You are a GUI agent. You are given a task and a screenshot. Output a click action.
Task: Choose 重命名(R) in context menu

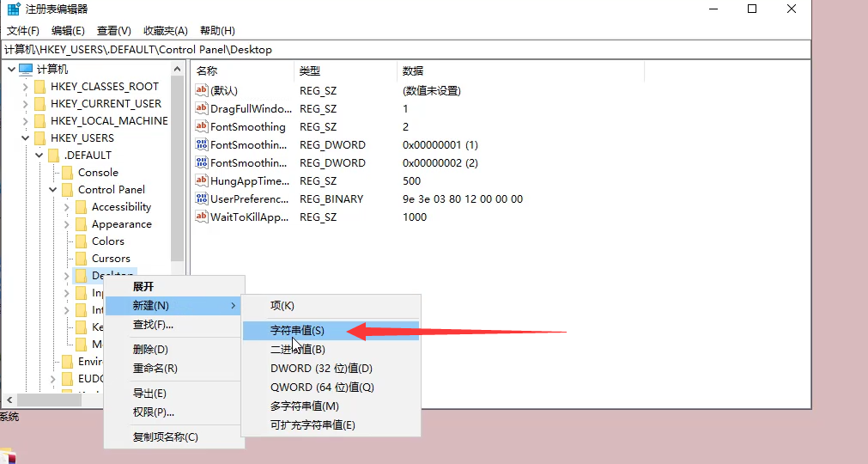coord(173,369)
